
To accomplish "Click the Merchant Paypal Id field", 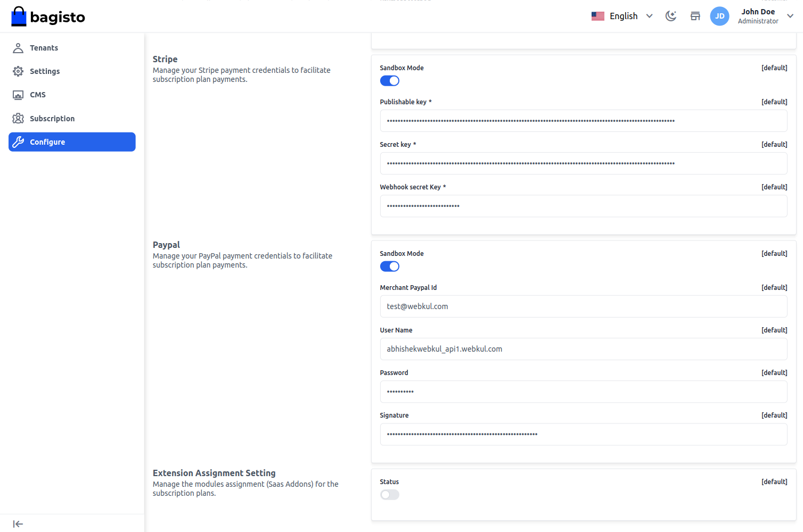I will tap(584, 306).
